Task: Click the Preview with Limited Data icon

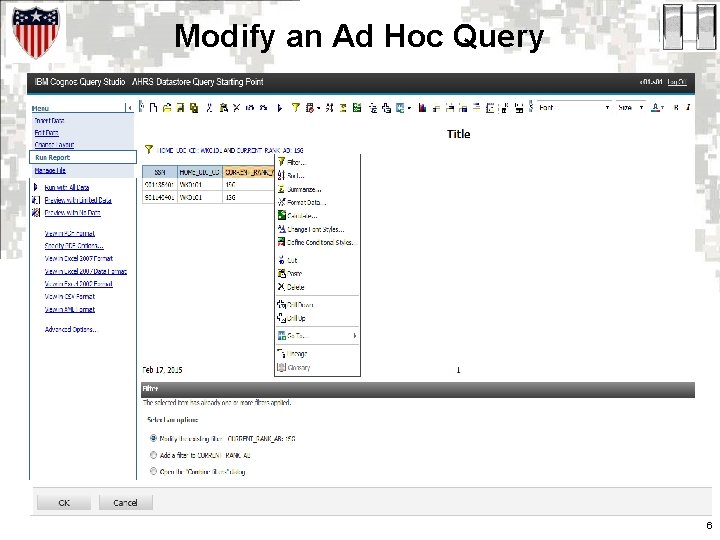Action: [x=36, y=200]
